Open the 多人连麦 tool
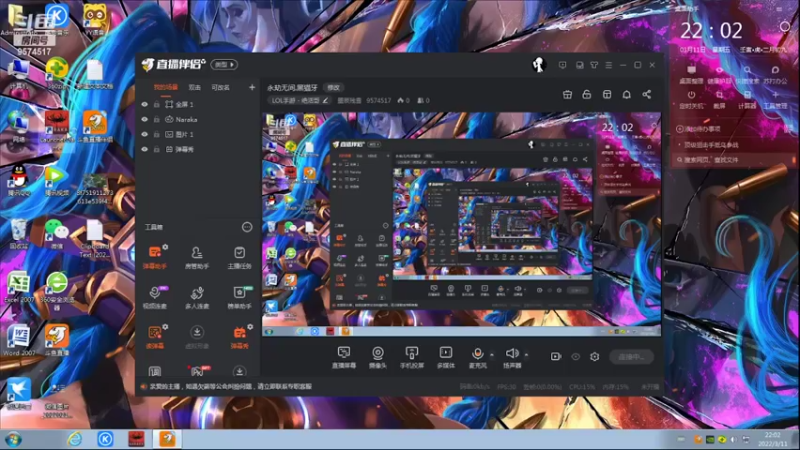Screen dimensions: 800x450 click(197, 297)
